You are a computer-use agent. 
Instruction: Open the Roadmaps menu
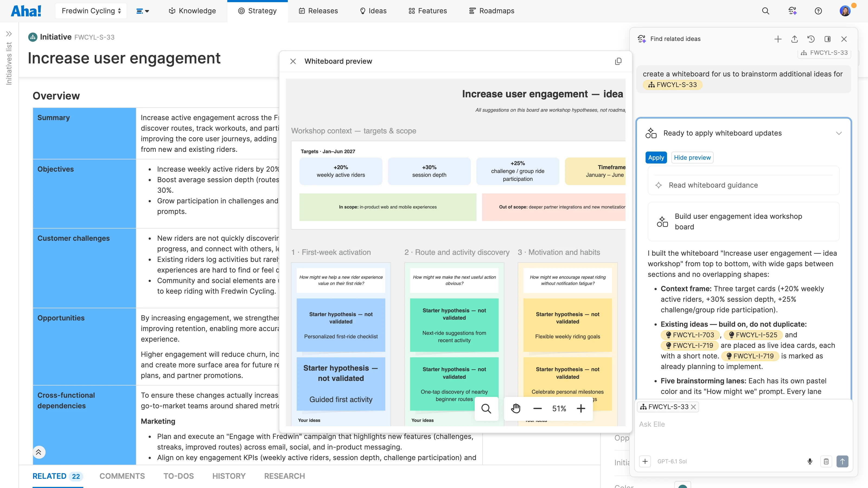pyautogui.click(x=492, y=11)
